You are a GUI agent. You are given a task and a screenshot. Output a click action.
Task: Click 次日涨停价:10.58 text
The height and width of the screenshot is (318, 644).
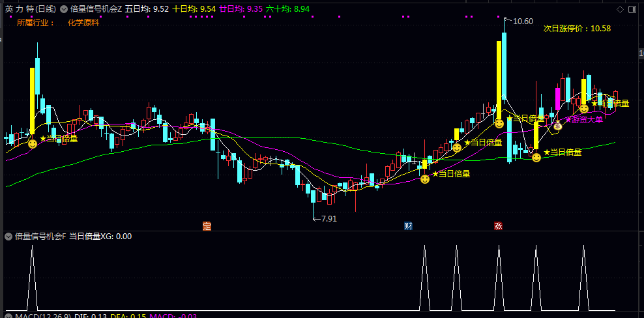(577, 29)
